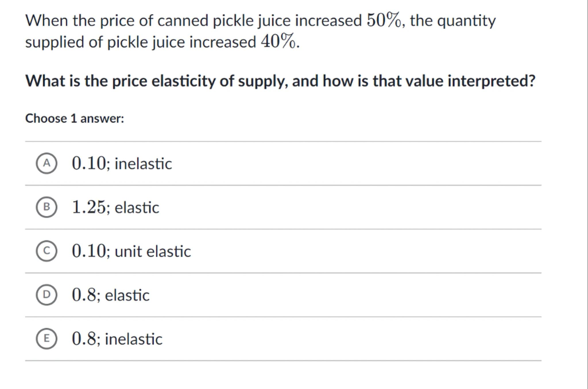Pick the option E radio circle
The image size is (588, 389).
(47, 339)
